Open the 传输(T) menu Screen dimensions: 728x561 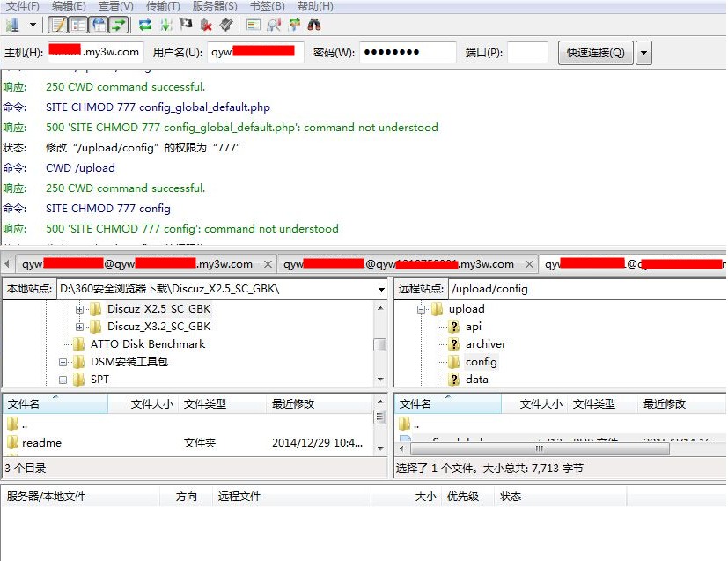(x=161, y=6)
